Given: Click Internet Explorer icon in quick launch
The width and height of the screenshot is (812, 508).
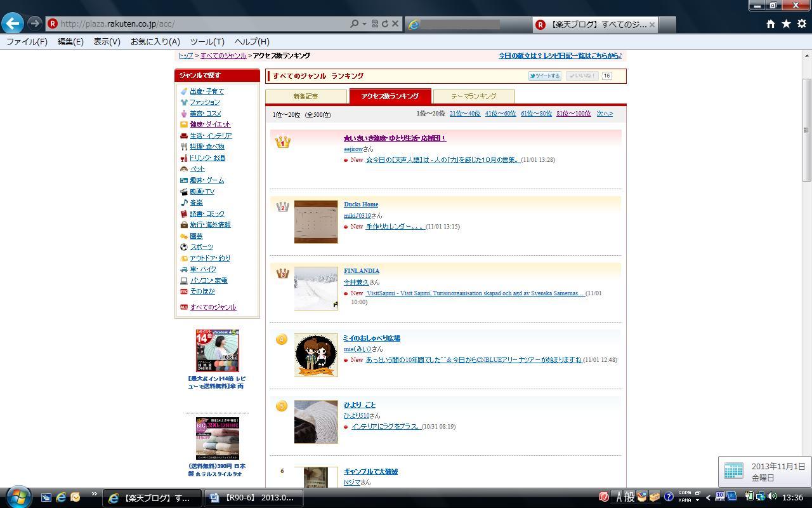Looking at the screenshot, I should pyautogui.click(x=61, y=497).
